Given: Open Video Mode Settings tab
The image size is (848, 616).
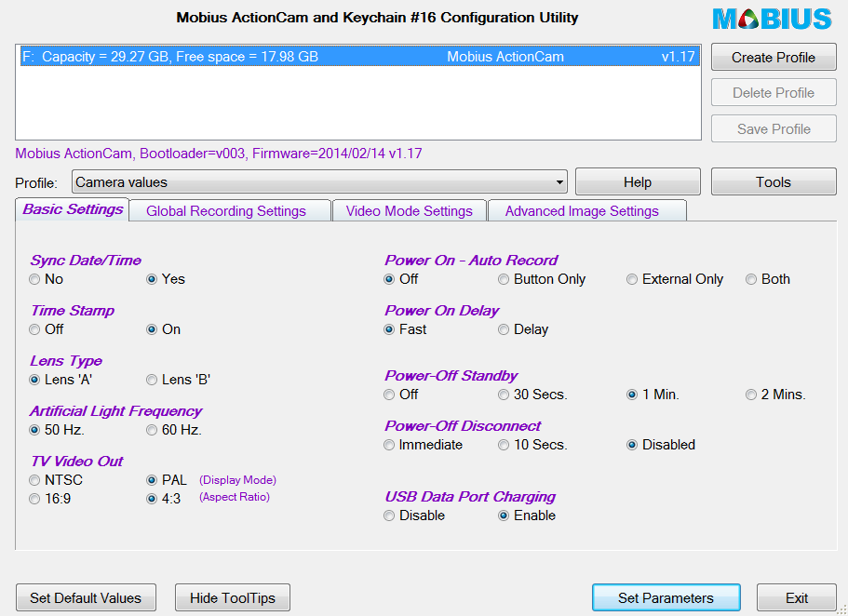Looking at the screenshot, I should click(410, 211).
